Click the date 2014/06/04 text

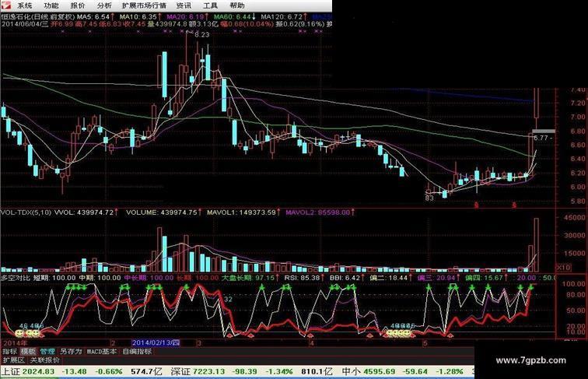[20, 24]
